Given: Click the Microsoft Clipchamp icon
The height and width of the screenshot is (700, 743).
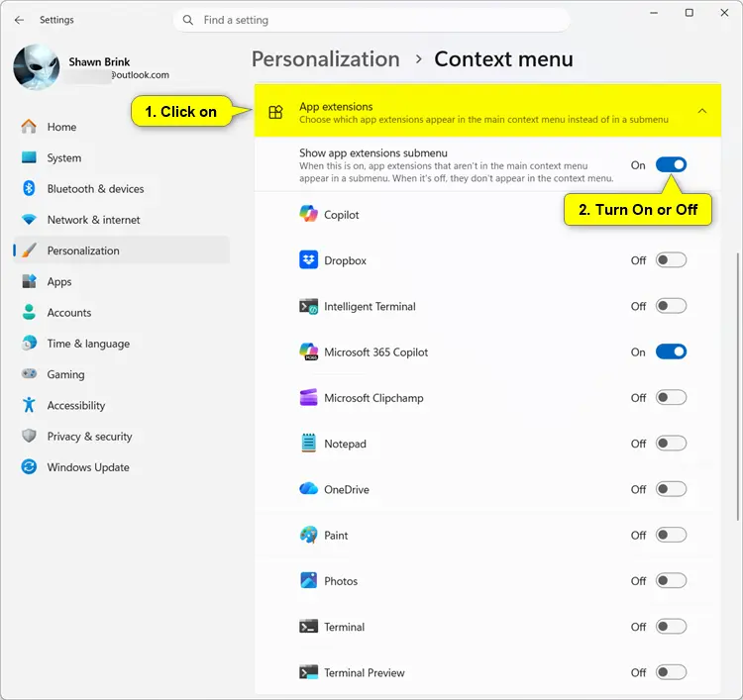Looking at the screenshot, I should pos(308,398).
